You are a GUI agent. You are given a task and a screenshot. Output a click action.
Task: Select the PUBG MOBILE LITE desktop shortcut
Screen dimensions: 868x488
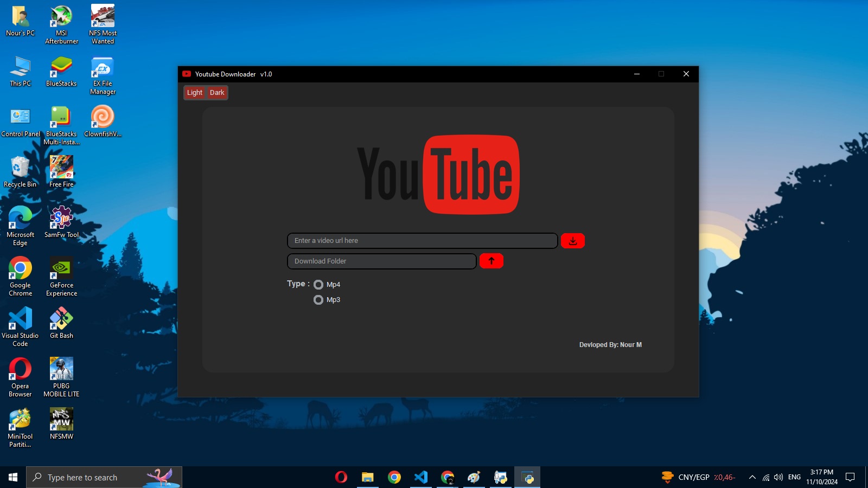coord(61,378)
